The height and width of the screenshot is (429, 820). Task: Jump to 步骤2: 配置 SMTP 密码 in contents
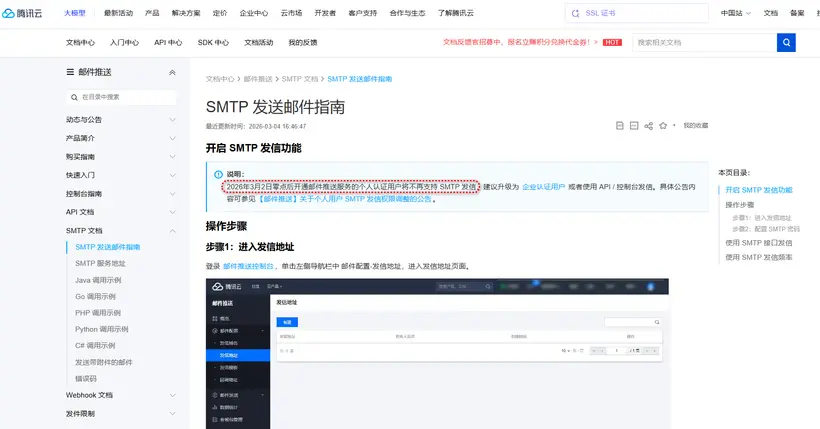point(766,229)
